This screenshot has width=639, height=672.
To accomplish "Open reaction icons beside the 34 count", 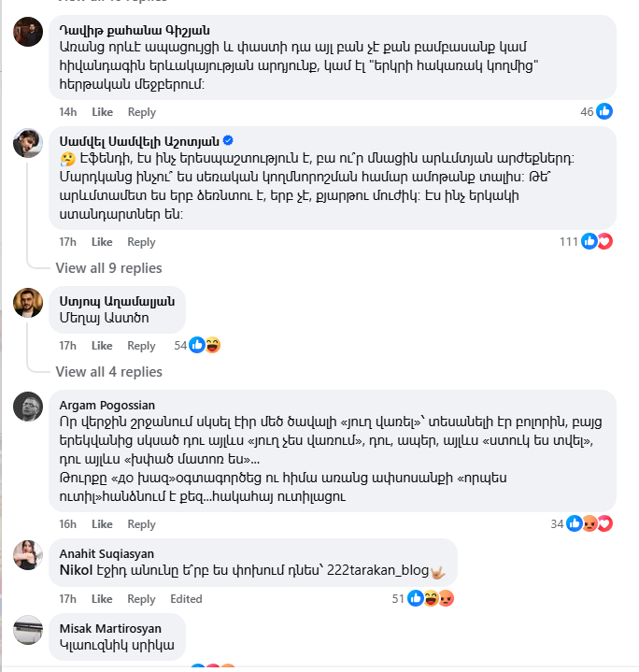I will (x=582, y=523).
